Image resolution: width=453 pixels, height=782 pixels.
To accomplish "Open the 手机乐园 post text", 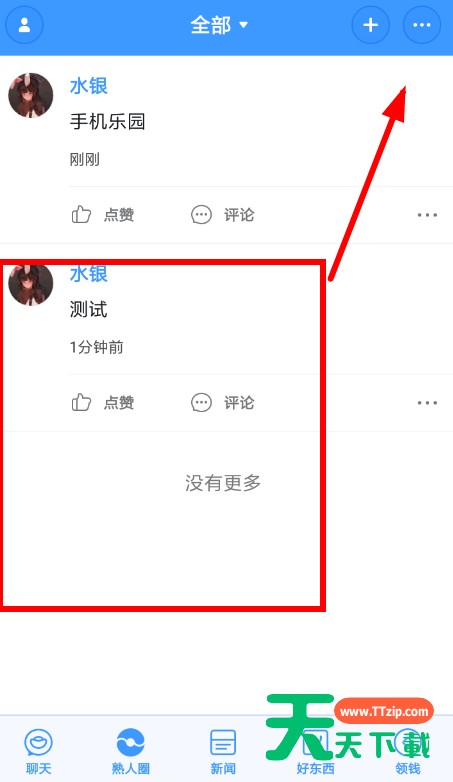I will (107, 121).
